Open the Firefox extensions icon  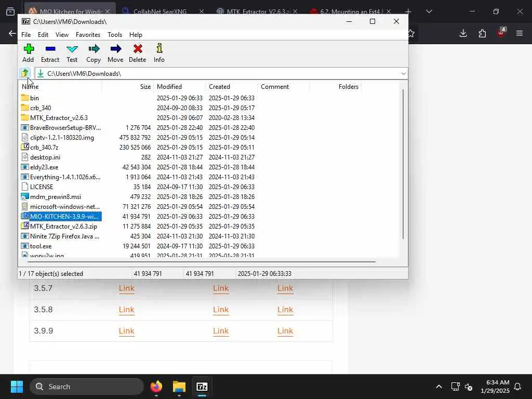[x=482, y=33]
